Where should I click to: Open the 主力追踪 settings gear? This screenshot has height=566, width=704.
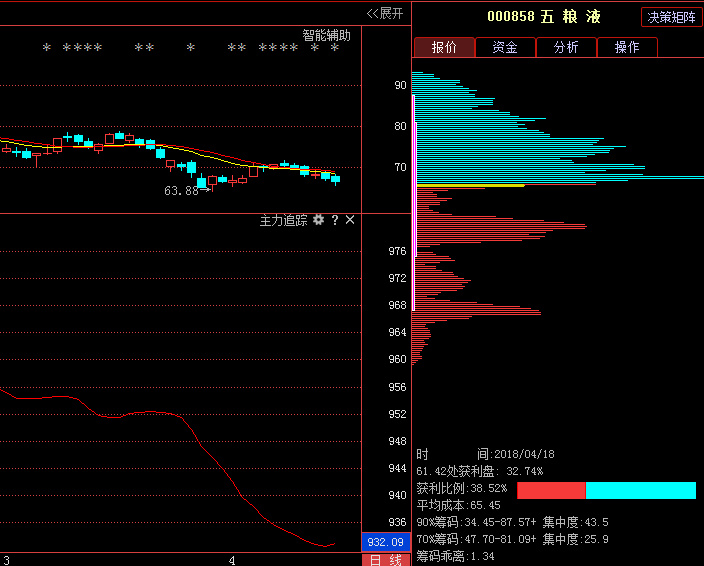point(318,220)
